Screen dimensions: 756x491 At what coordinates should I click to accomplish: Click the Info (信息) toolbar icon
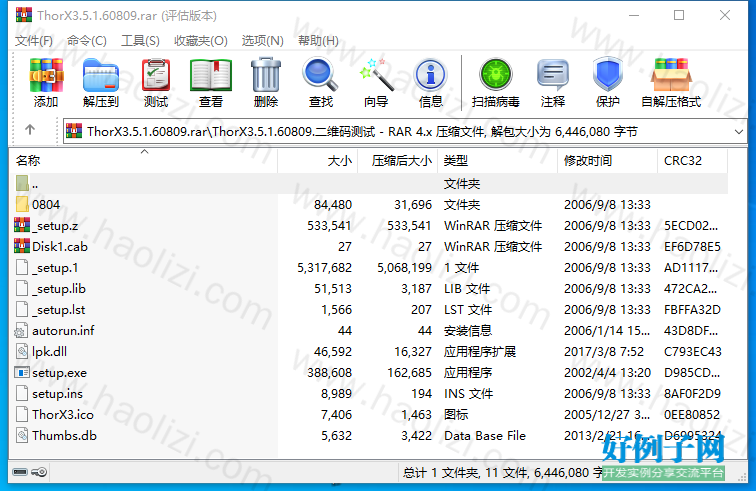pos(431,75)
